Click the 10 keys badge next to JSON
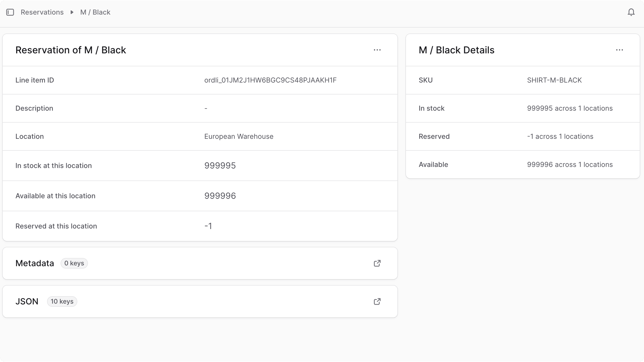 tap(62, 301)
